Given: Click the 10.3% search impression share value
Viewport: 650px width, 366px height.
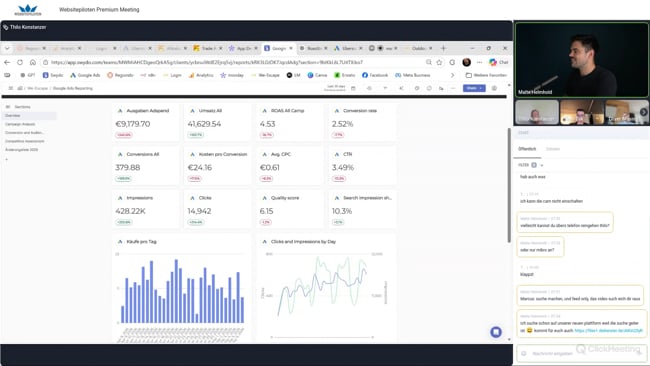Looking at the screenshot, I should (x=342, y=211).
